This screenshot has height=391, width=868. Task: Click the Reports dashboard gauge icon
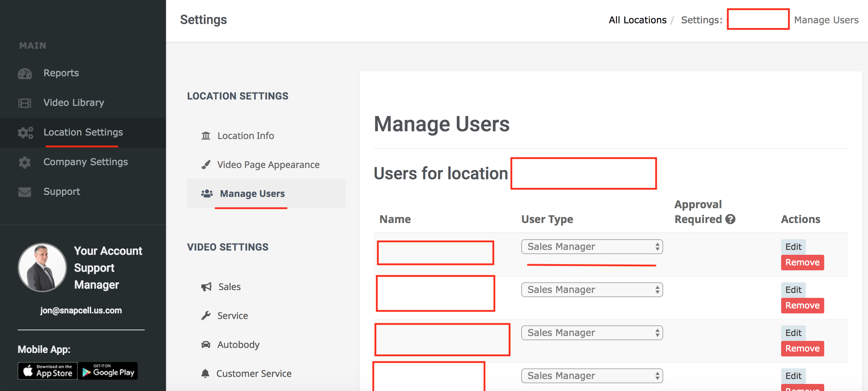[x=25, y=73]
